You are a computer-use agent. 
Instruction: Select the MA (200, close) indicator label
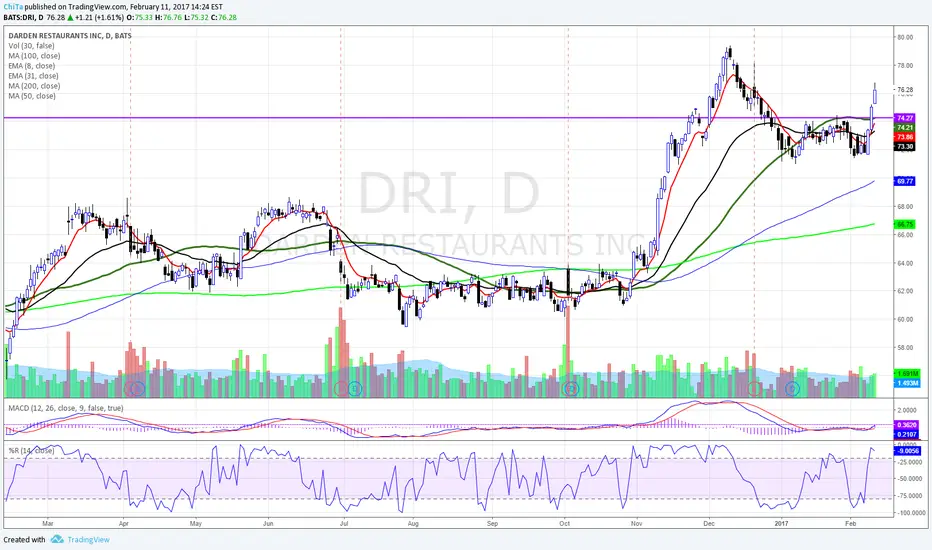tap(34, 86)
